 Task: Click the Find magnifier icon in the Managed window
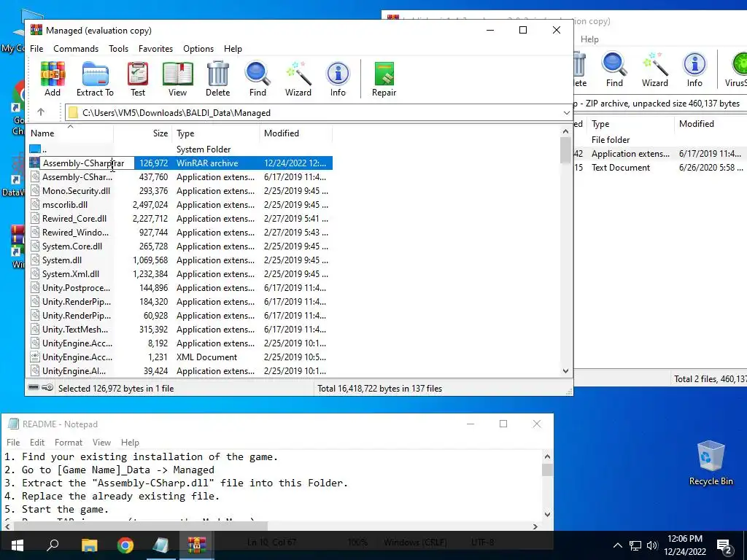[x=258, y=79]
